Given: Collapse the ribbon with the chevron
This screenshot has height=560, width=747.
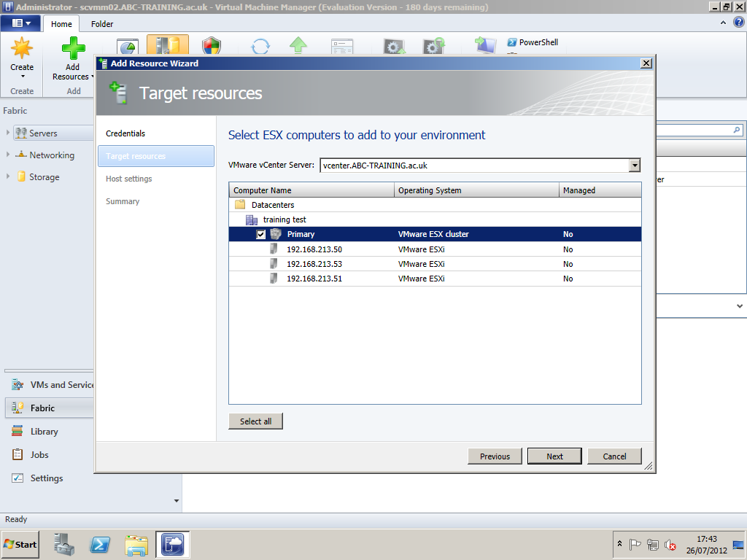Looking at the screenshot, I should pyautogui.click(x=723, y=23).
